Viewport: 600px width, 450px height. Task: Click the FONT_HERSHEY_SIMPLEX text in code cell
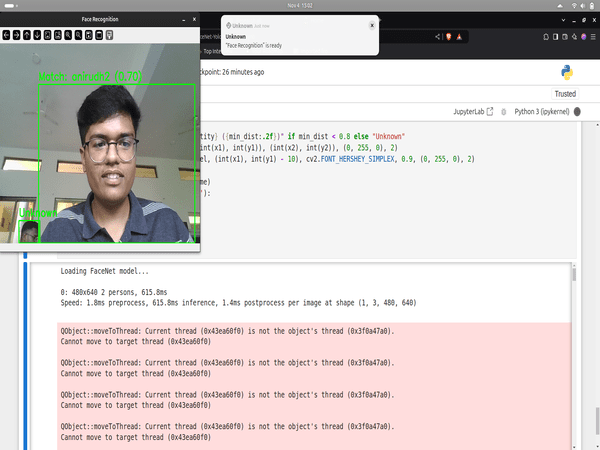click(x=357, y=159)
